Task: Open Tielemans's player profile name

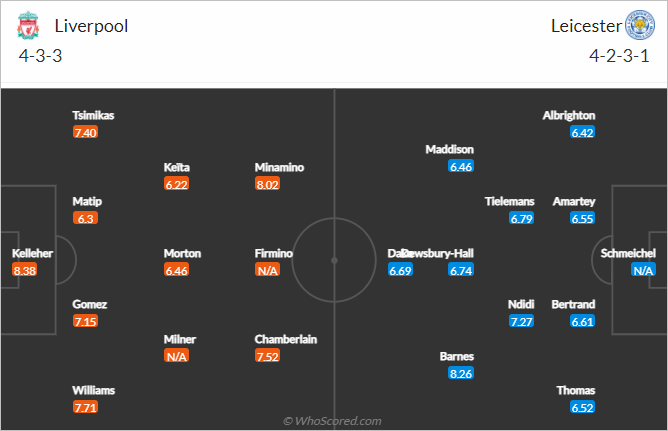Action: click(510, 201)
